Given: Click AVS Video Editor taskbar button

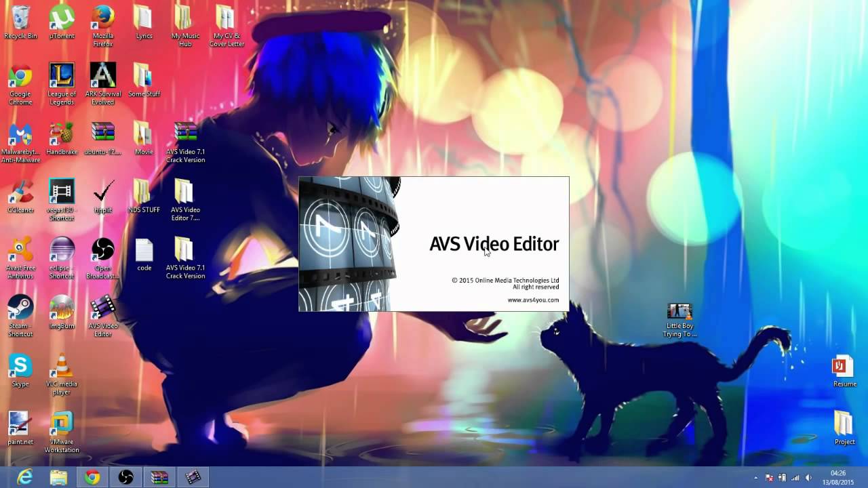Looking at the screenshot, I should click(x=194, y=477).
